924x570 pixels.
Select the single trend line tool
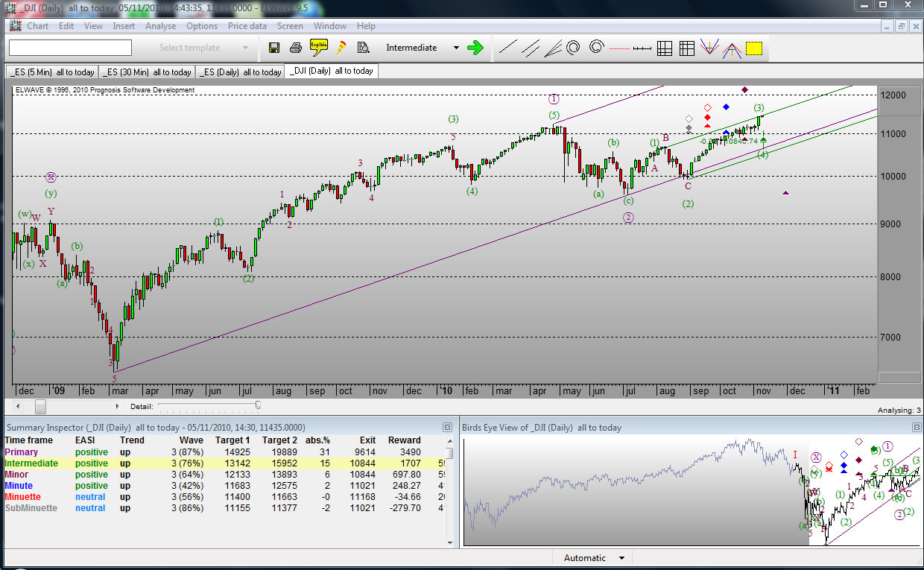point(507,48)
